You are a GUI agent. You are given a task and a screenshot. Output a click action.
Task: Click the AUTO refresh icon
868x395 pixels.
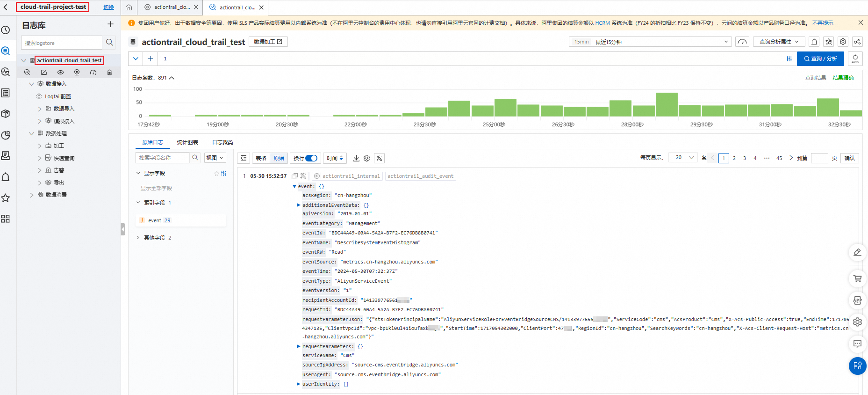coord(855,59)
